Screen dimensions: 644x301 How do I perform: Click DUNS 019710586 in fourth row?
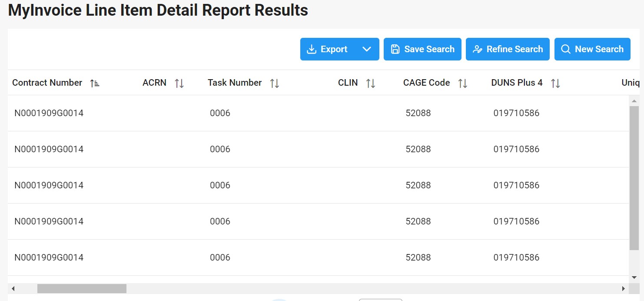pyautogui.click(x=516, y=221)
